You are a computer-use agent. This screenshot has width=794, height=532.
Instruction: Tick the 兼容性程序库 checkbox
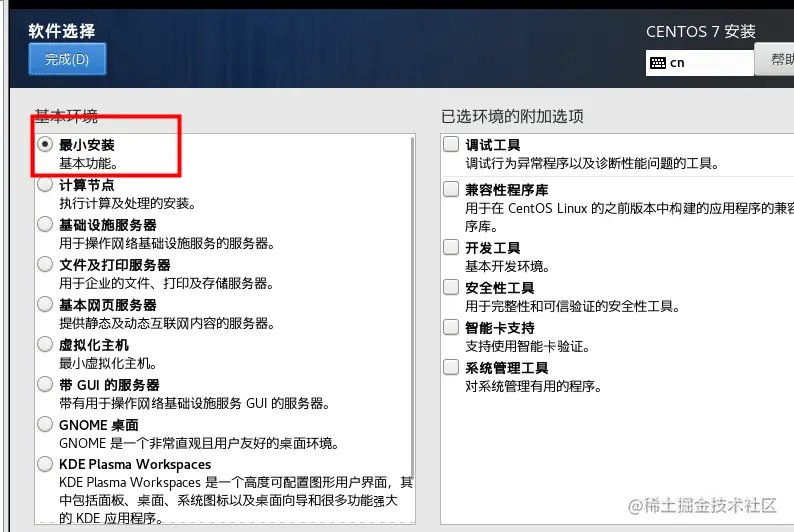click(451, 189)
